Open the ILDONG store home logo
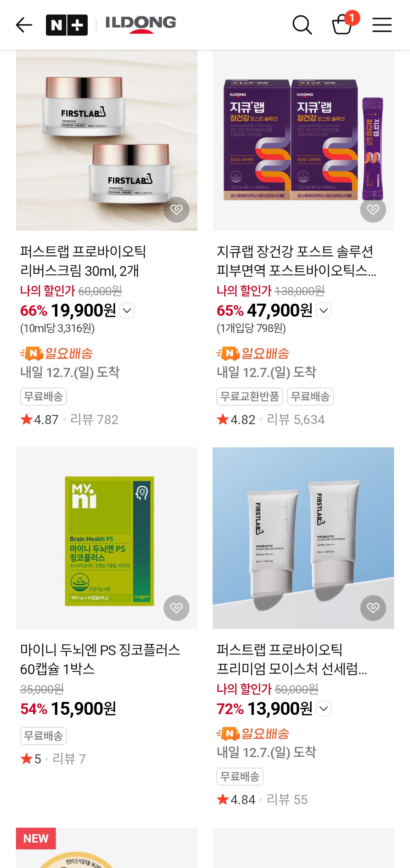Viewport: 410px width, 868px height. (x=140, y=24)
